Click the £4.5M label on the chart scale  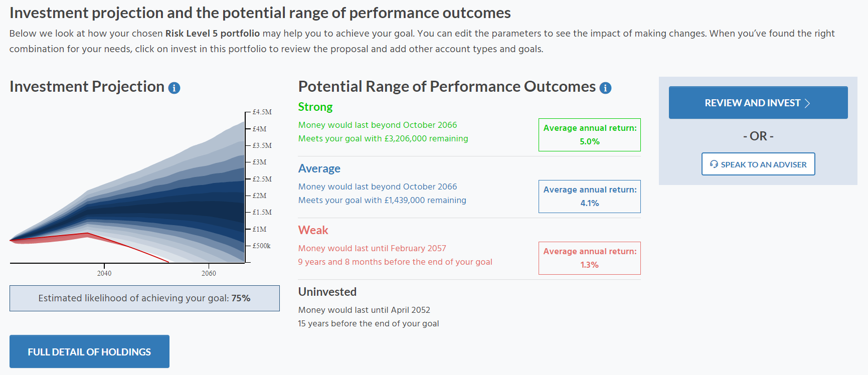(x=262, y=112)
